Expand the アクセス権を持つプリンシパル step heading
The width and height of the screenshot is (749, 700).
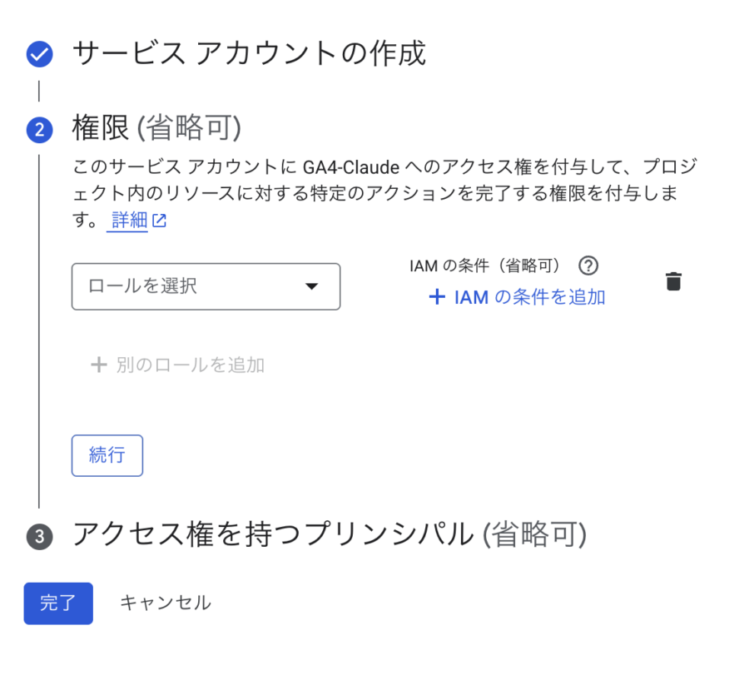pyautogui.click(x=330, y=535)
